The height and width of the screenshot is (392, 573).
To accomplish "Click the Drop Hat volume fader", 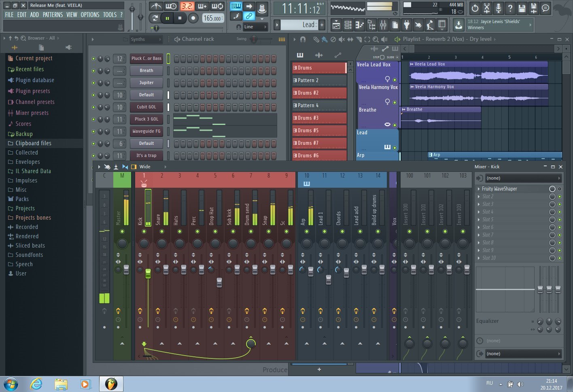I will (219, 282).
